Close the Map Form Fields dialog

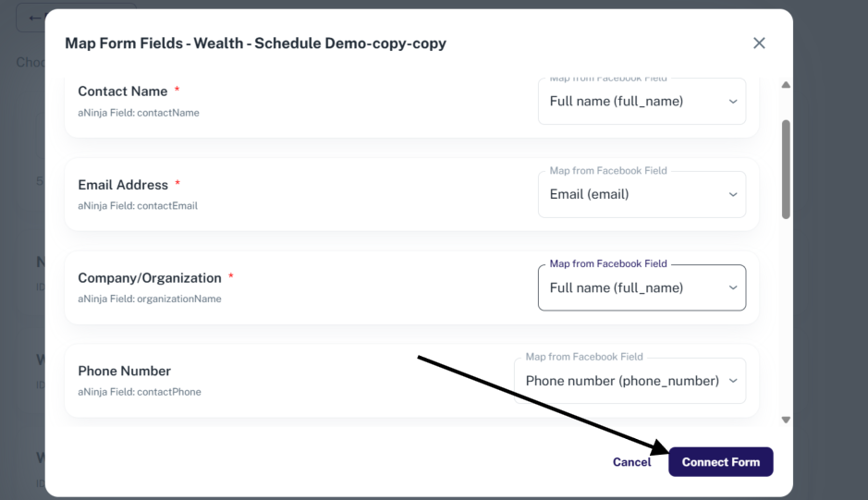pos(759,43)
